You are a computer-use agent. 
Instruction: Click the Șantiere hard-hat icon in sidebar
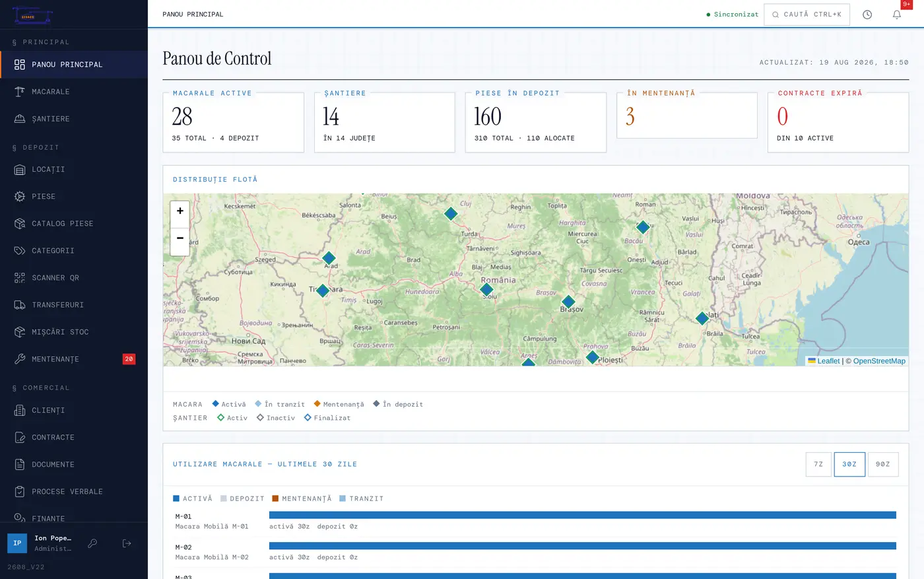[x=20, y=119]
